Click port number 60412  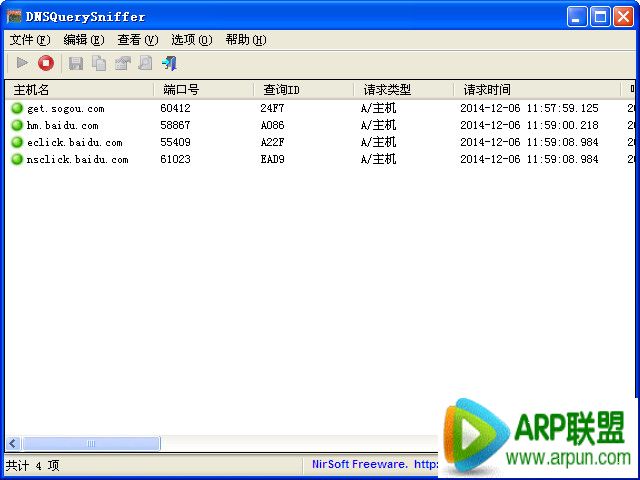coord(176,108)
